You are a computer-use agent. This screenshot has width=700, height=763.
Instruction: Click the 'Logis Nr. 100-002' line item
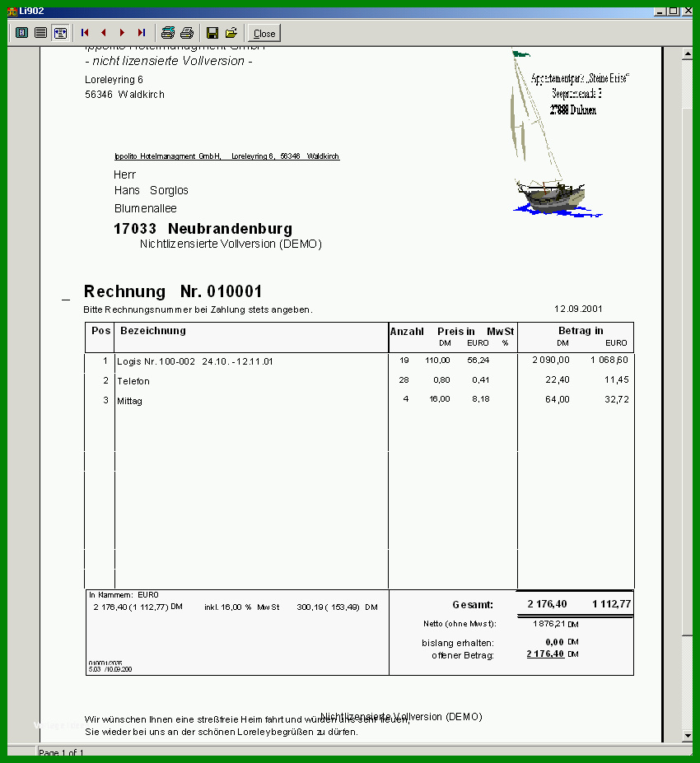pos(194,361)
